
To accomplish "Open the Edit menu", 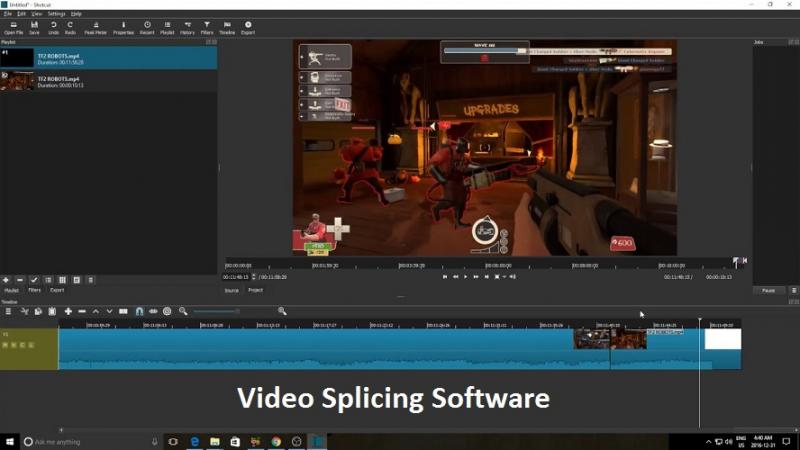I will (x=21, y=14).
